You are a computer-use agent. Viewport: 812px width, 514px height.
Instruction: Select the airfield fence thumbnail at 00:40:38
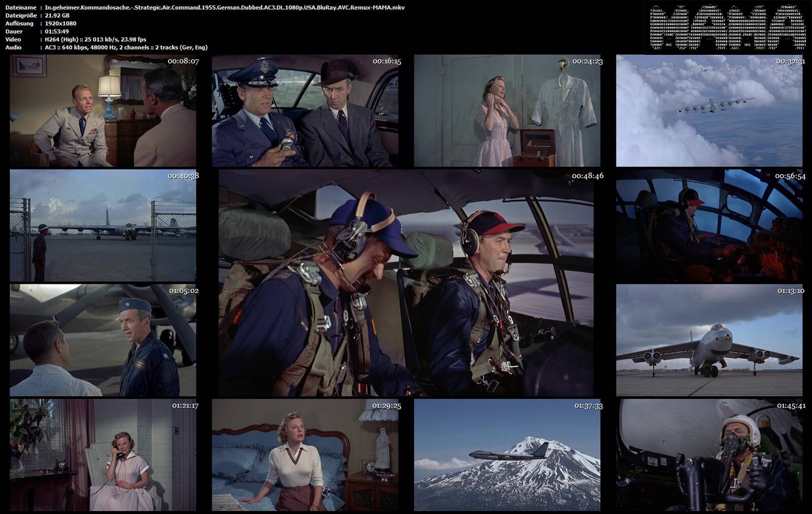point(103,226)
